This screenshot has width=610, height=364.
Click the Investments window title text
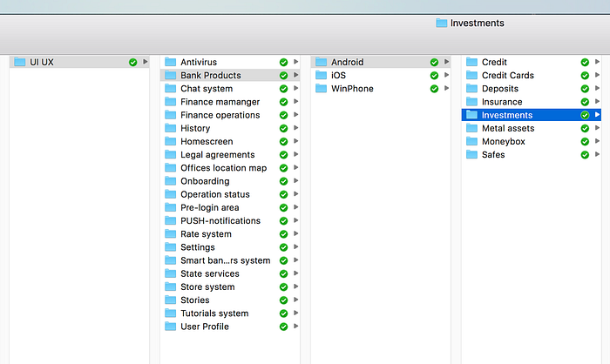coord(478,24)
